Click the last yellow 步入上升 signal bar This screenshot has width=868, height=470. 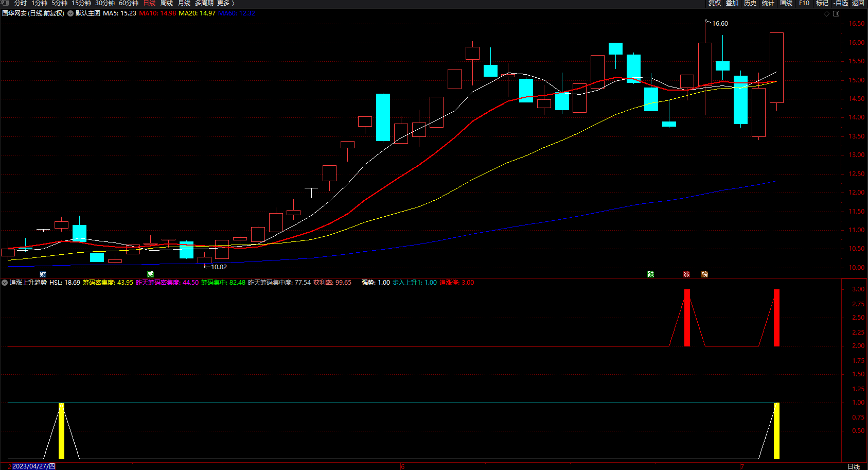coord(776,431)
